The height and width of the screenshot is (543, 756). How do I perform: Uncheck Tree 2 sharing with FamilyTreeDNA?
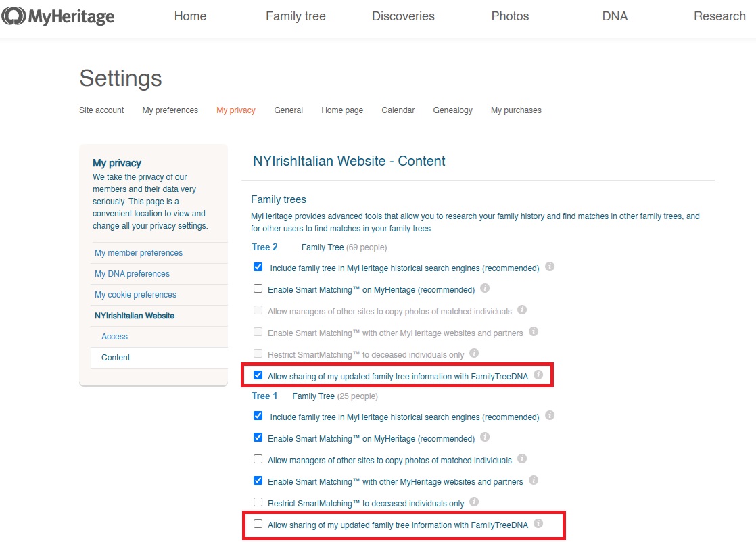click(258, 376)
